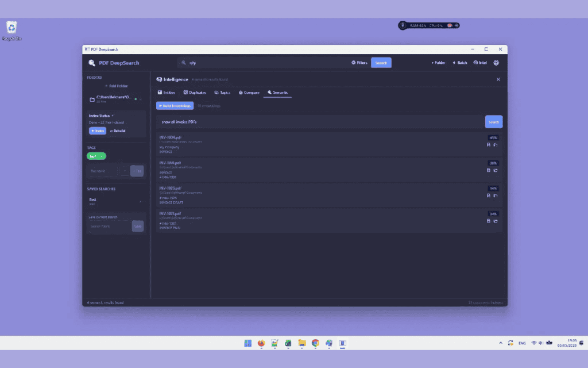This screenshot has width=588, height=368.
Task: Run the semantic Search button
Action: point(493,122)
